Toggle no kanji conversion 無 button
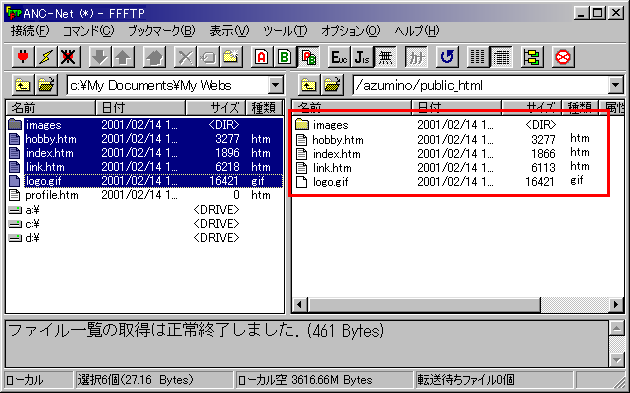 (385, 57)
